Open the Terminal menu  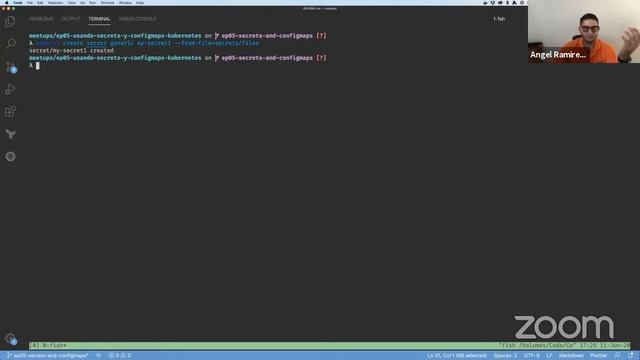[107, 3]
